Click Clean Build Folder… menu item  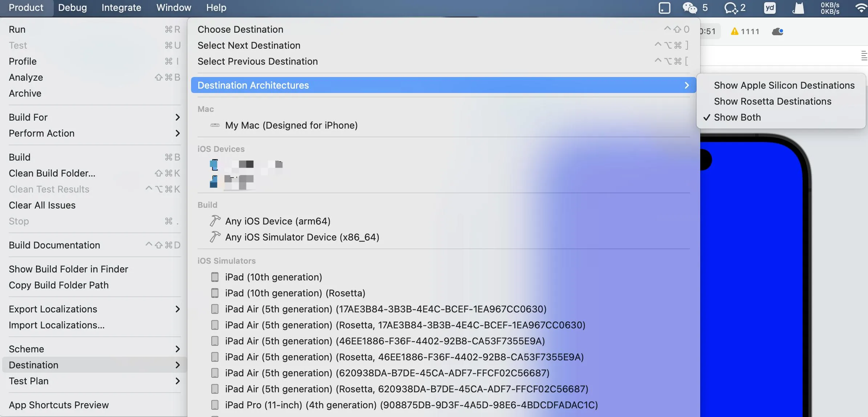click(x=52, y=173)
